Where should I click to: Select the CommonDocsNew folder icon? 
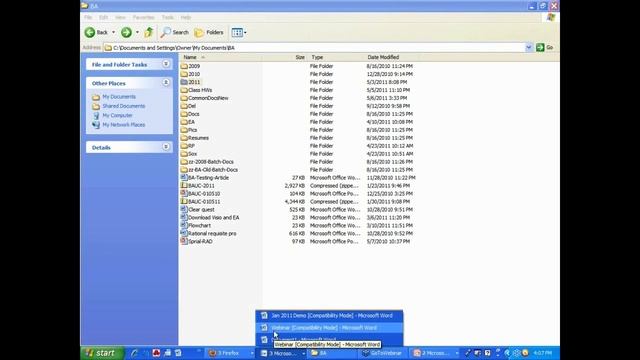coord(184,98)
